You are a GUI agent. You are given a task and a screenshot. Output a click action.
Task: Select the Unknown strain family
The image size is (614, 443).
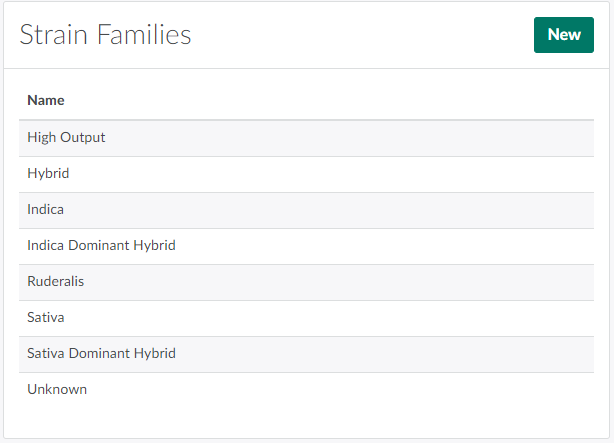pos(57,389)
